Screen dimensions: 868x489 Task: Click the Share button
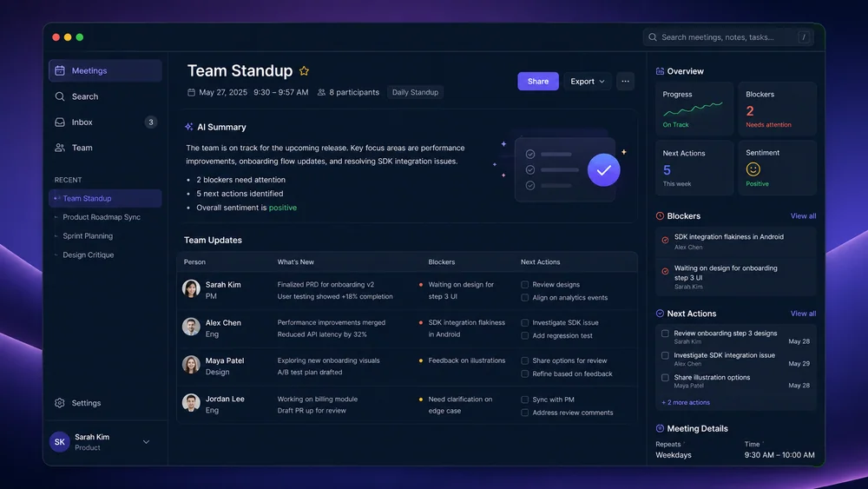point(538,82)
